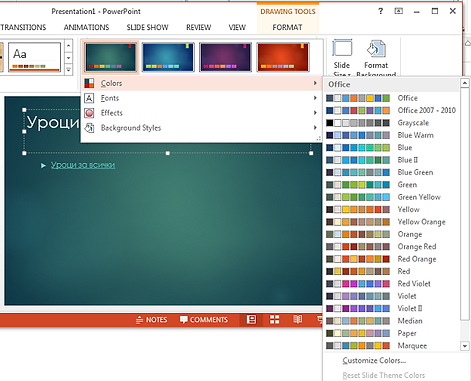Open the Colors submenu
This screenshot has width=471, height=381.
pos(202,83)
